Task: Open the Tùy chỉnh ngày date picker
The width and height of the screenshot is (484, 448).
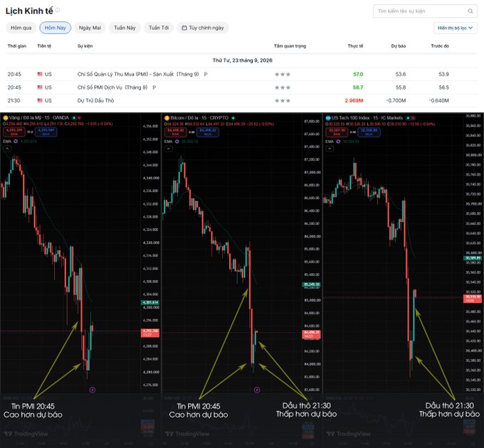Action: pyautogui.click(x=203, y=28)
